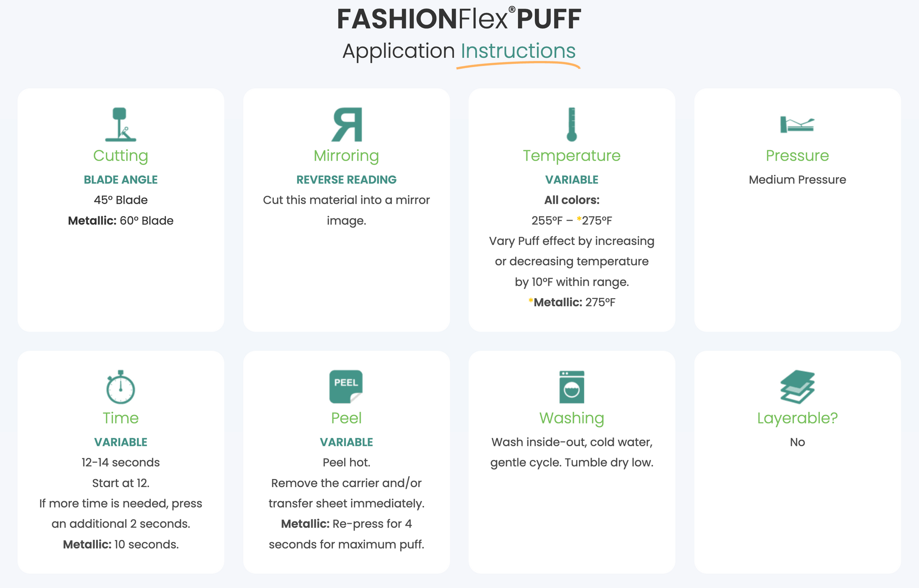Click the Layerable? heading
The width and height of the screenshot is (919, 588).
797,418
